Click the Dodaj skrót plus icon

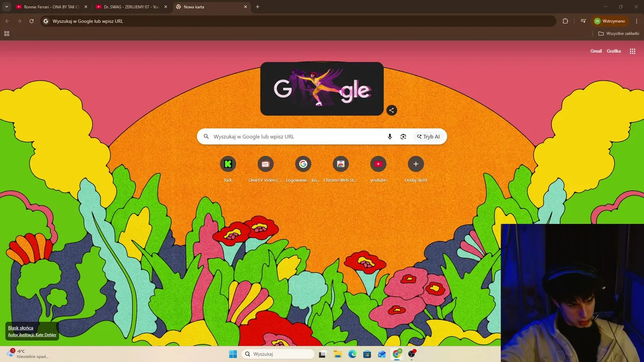[x=416, y=164]
